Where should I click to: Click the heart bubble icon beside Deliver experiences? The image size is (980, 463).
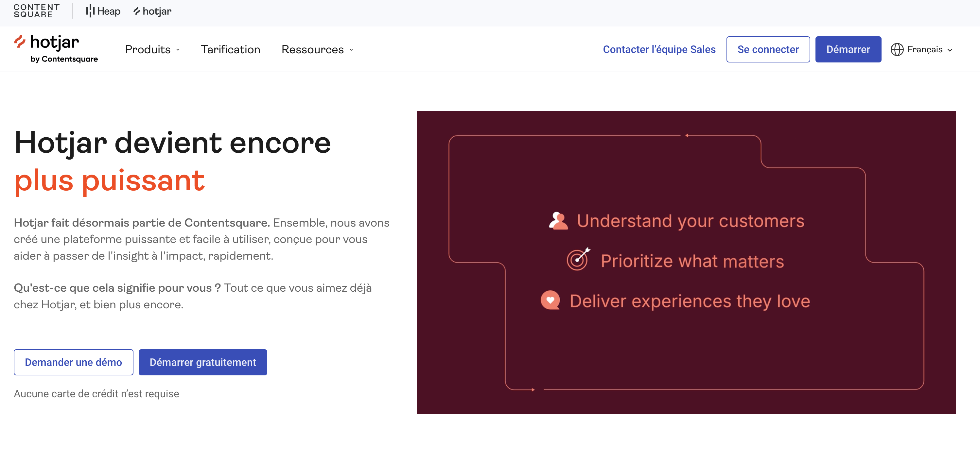pyautogui.click(x=550, y=300)
